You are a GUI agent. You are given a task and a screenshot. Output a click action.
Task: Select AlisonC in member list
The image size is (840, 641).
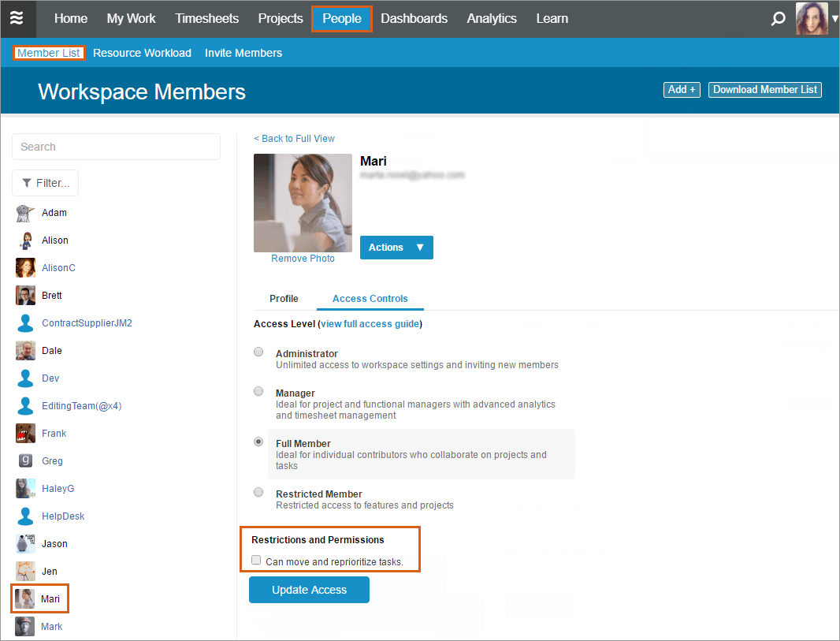58,268
